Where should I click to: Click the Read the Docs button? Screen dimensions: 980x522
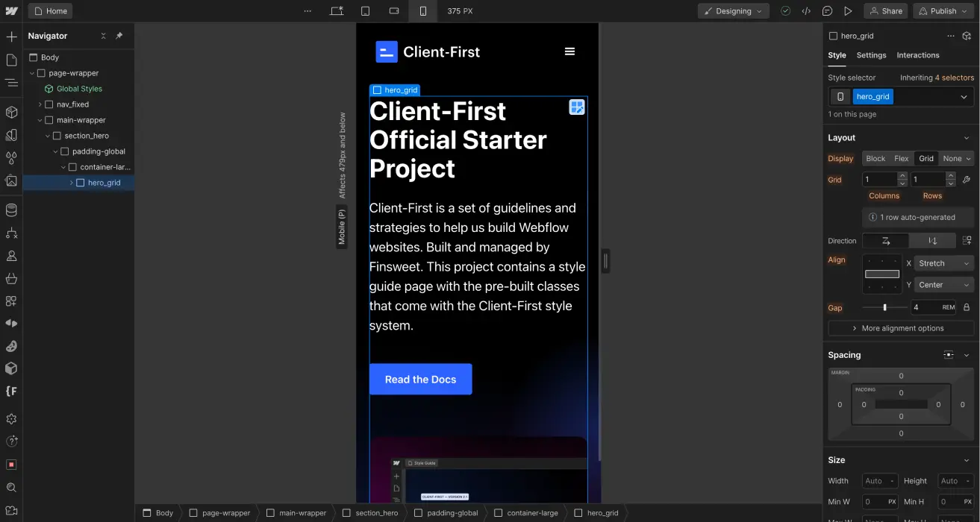point(420,379)
